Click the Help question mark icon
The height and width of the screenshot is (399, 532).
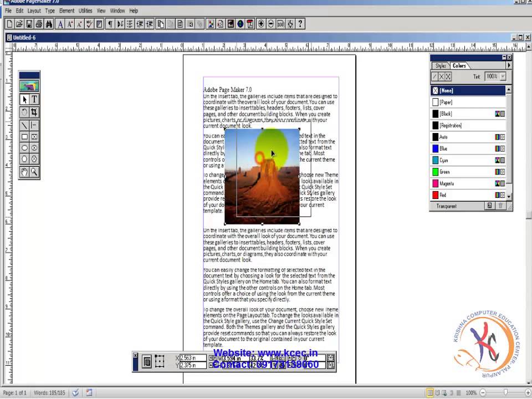[x=300, y=24]
